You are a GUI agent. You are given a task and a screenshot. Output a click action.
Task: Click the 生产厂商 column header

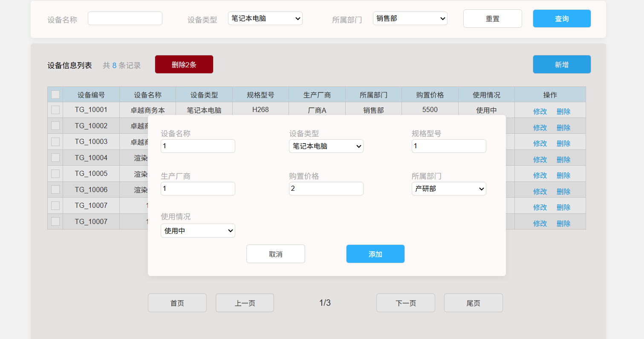[317, 95]
